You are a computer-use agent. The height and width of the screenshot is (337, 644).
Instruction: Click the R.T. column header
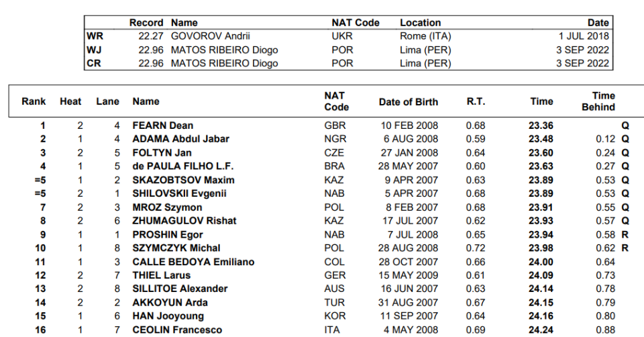476,101
